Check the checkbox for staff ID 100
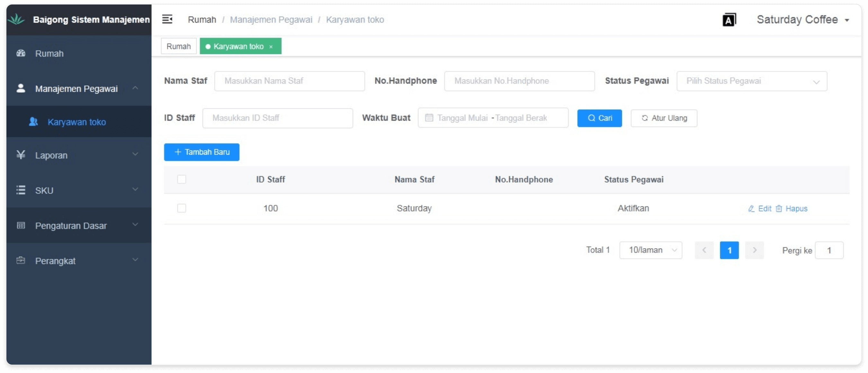The width and height of the screenshot is (868, 373). [x=182, y=208]
